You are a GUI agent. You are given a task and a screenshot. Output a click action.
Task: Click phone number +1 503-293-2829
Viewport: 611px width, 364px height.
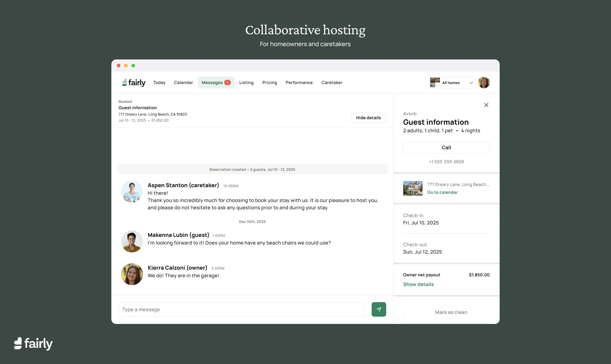(x=446, y=162)
